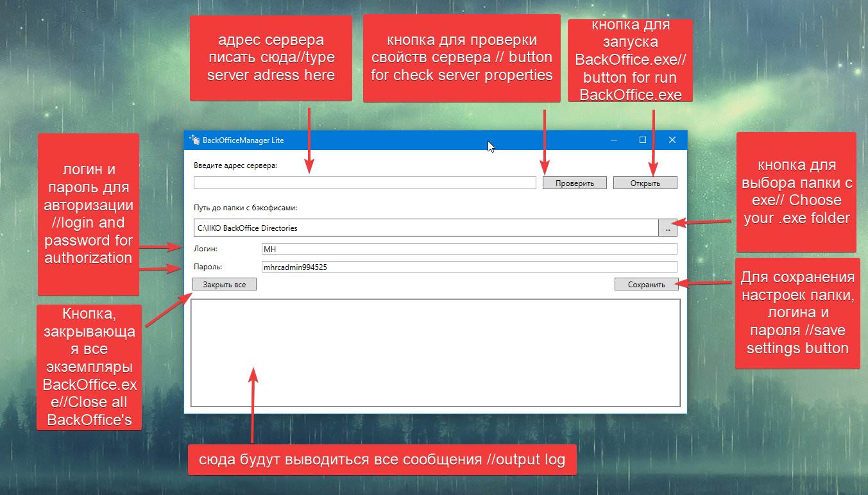
Task: Click Закрыть все to close all BackOffice instances
Action: pyautogui.click(x=224, y=283)
